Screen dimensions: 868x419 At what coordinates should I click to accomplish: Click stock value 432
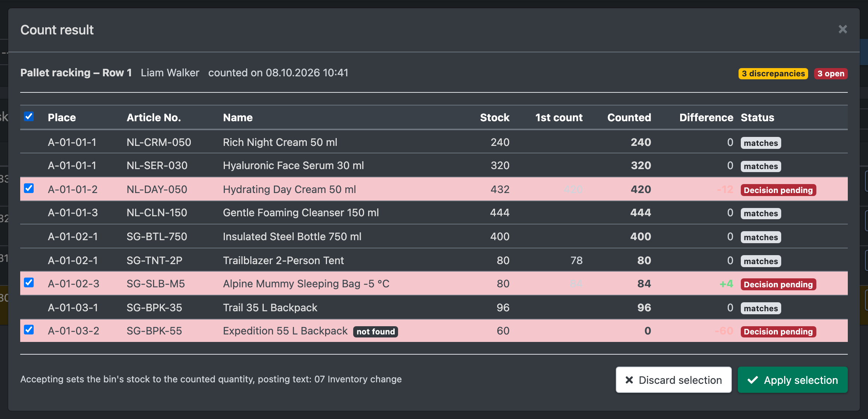(500, 189)
